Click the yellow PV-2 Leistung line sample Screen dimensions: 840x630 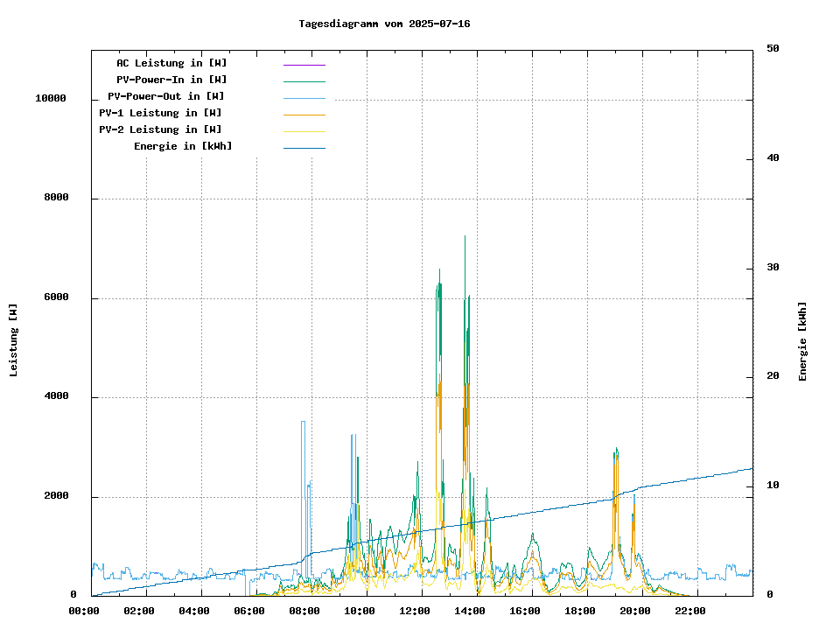click(x=304, y=131)
